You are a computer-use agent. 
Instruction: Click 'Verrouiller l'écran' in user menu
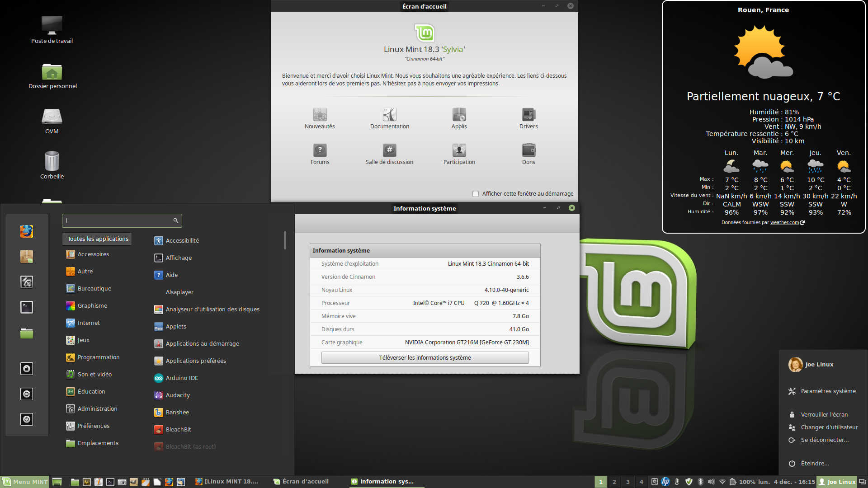pyautogui.click(x=818, y=415)
